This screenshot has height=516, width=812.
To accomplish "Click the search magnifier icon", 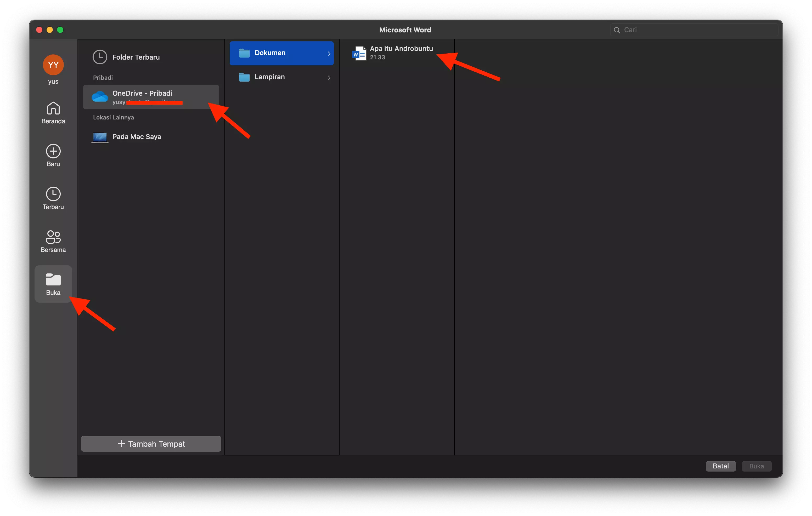I will [617, 30].
